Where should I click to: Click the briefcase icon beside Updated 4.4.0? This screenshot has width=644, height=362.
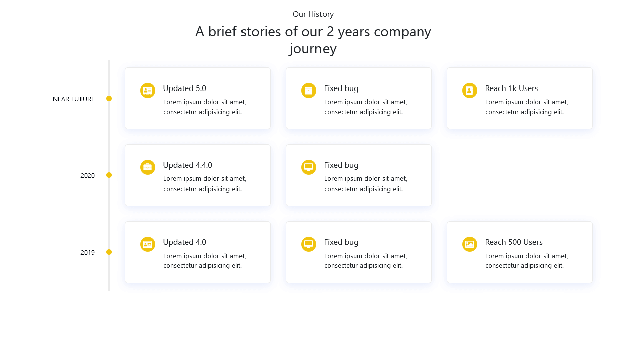click(x=147, y=167)
